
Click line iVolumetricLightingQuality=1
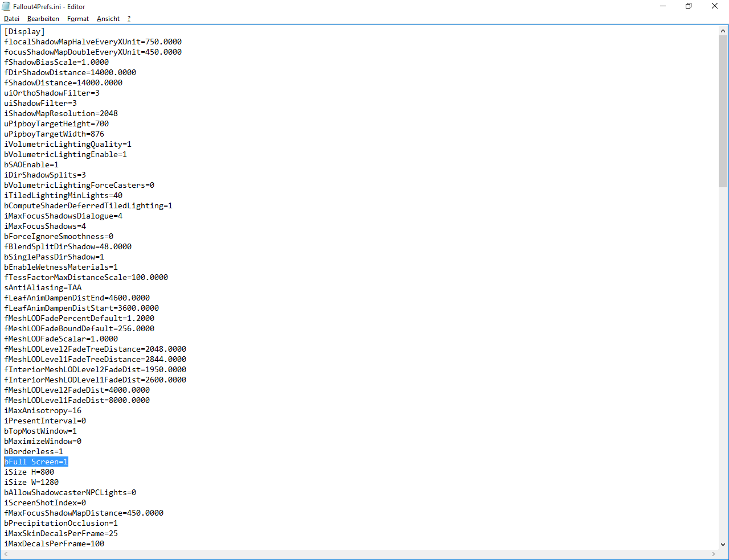tap(68, 144)
